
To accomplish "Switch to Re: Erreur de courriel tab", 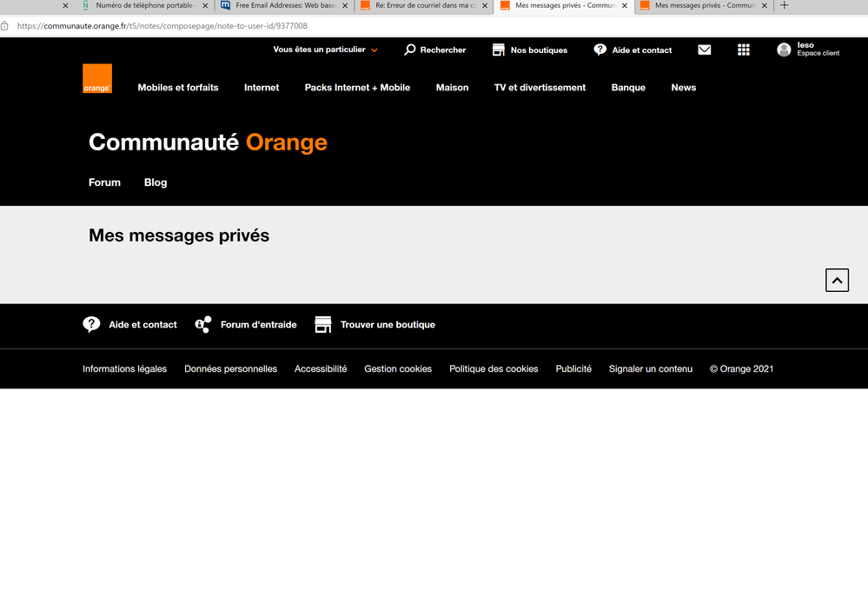I will click(x=425, y=5).
